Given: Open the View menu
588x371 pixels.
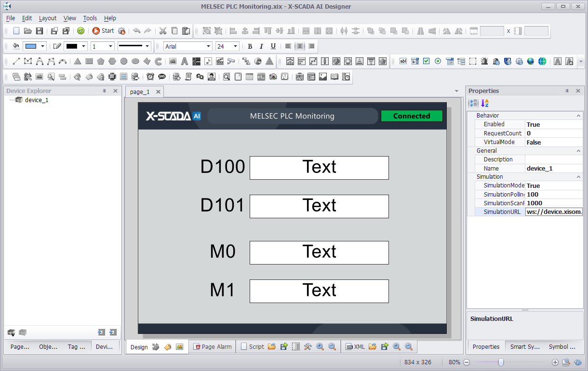Looking at the screenshot, I should click(70, 18).
